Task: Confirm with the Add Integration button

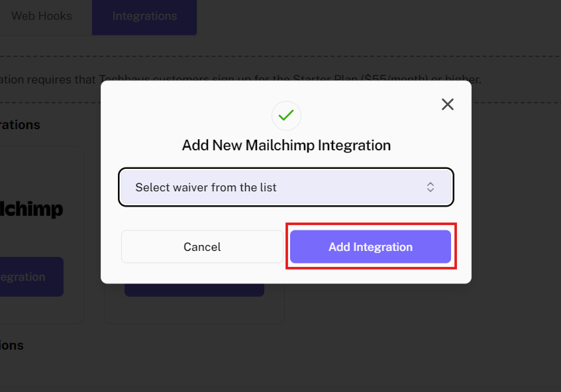Action: coord(370,247)
